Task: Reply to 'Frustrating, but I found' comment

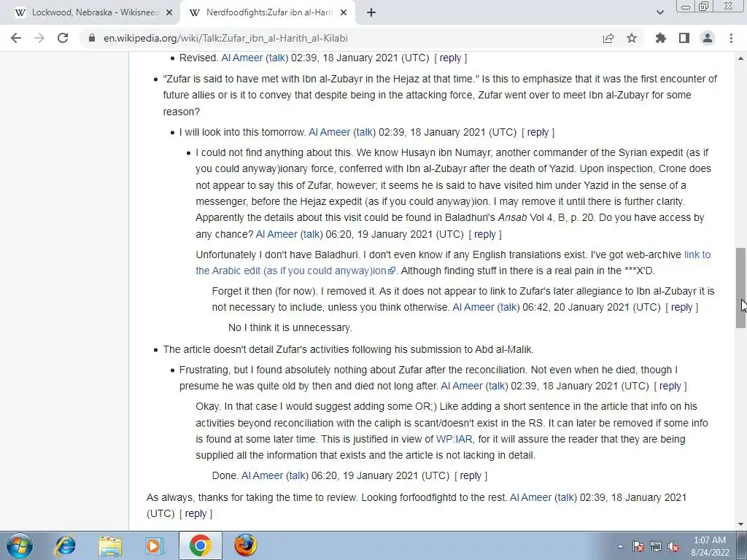Action: pos(670,386)
